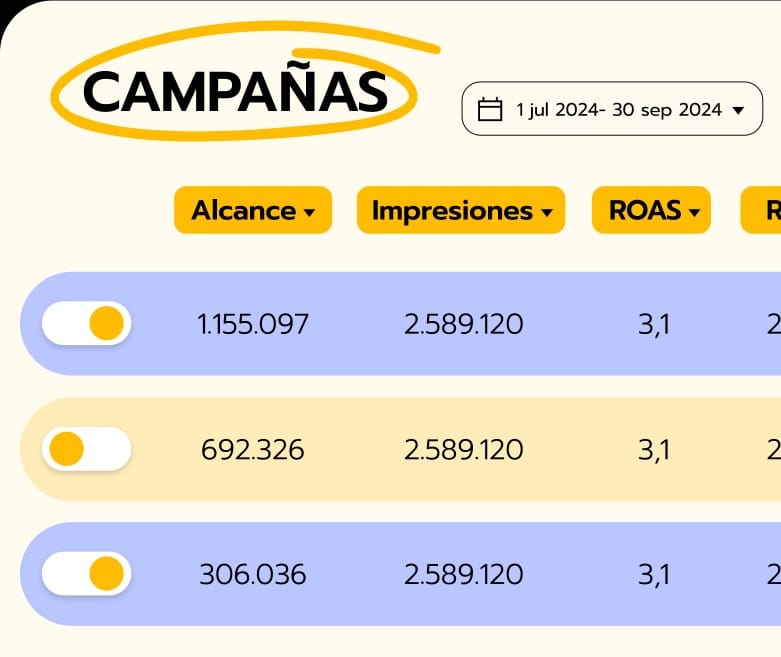Screen dimensions: 781x657
Task: Select the 1.155.097 Alcance value
Action: pos(253,324)
